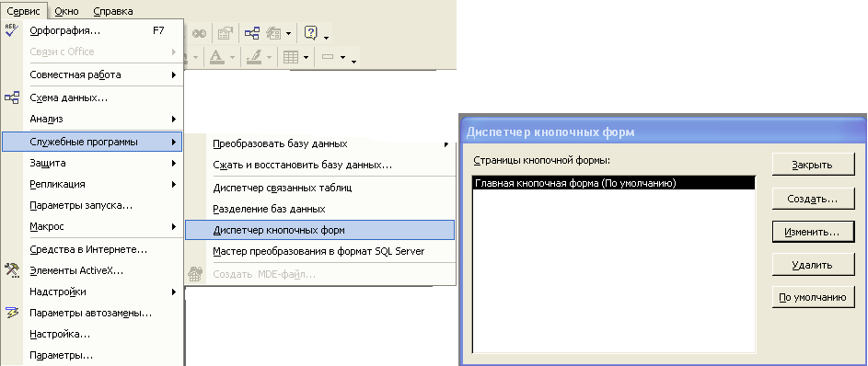Image resolution: width=868 pixels, height=366 pixels.
Task: Choose Диспетчер связанных таблиц
Action: click(319, 188)
